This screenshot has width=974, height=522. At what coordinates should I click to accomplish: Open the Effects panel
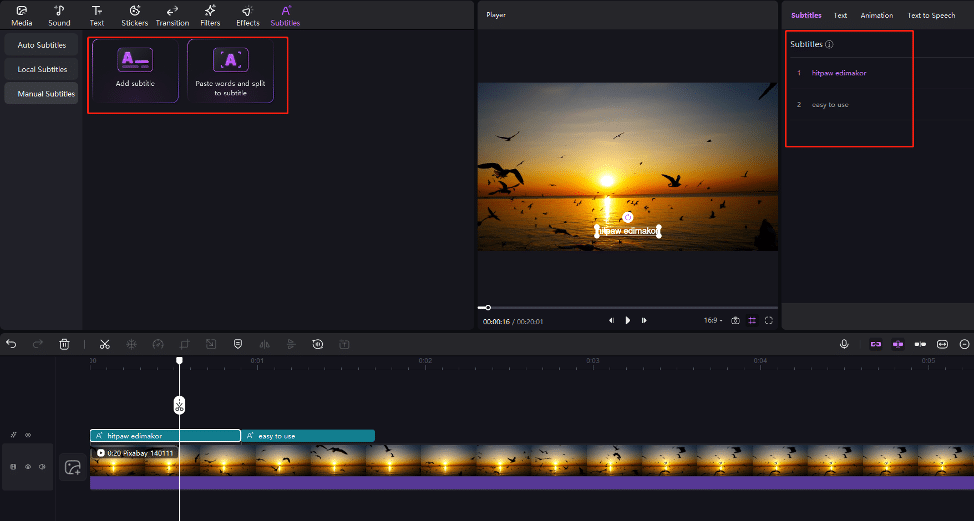pyautogui.click(x=248, y=16)
